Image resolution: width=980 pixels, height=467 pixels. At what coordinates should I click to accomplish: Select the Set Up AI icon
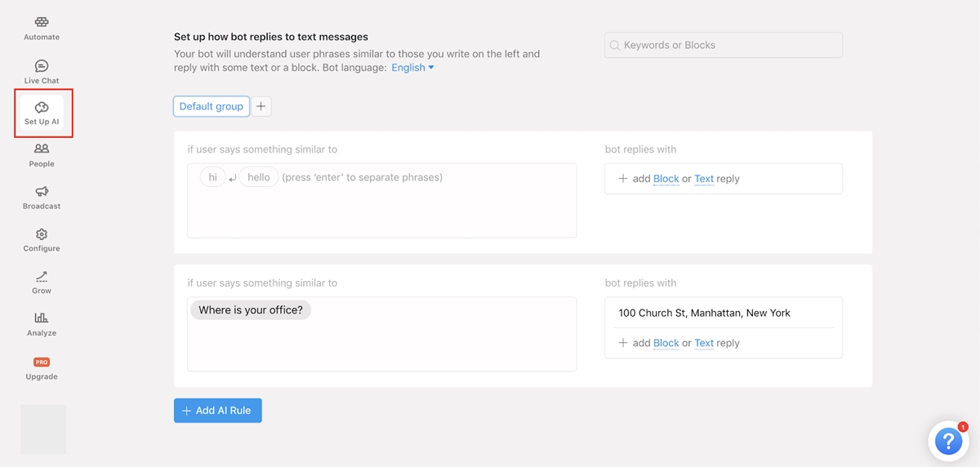click(x=42, y=108)
